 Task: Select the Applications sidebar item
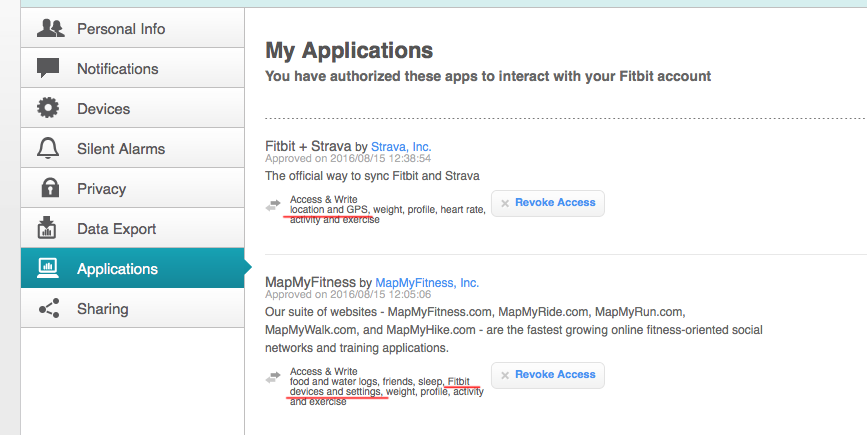point(133,268)
